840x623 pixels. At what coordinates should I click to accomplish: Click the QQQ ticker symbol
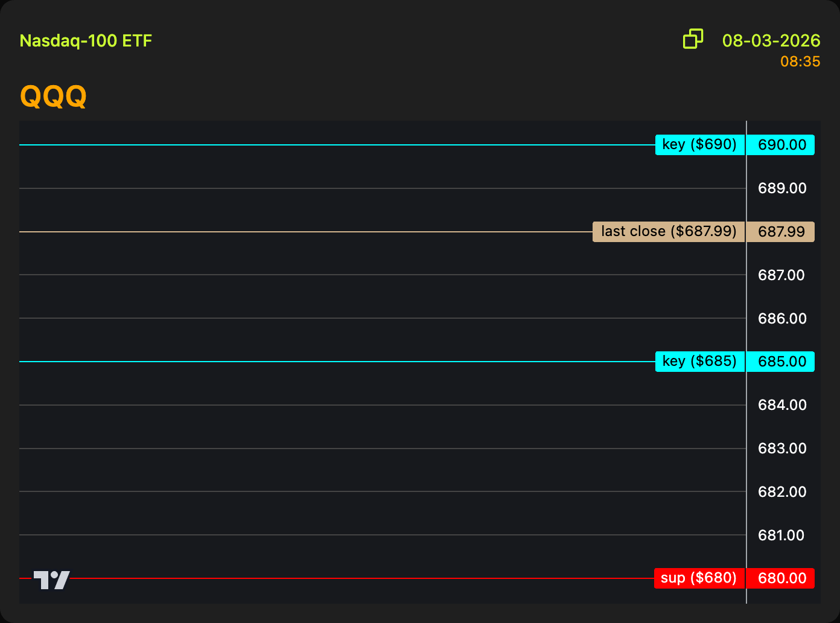pyautogui.click(x=53, y=95)
